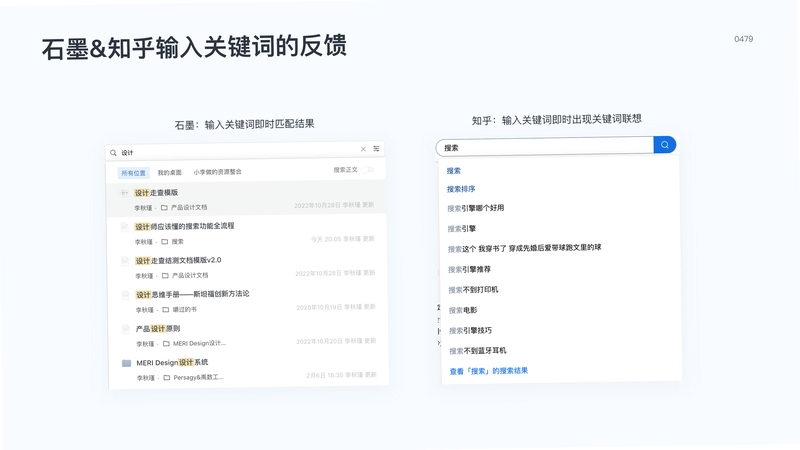The image size is (800, 450).
Task: Click the MERI Design设计... folder path
Action: [x=194, y=343]
